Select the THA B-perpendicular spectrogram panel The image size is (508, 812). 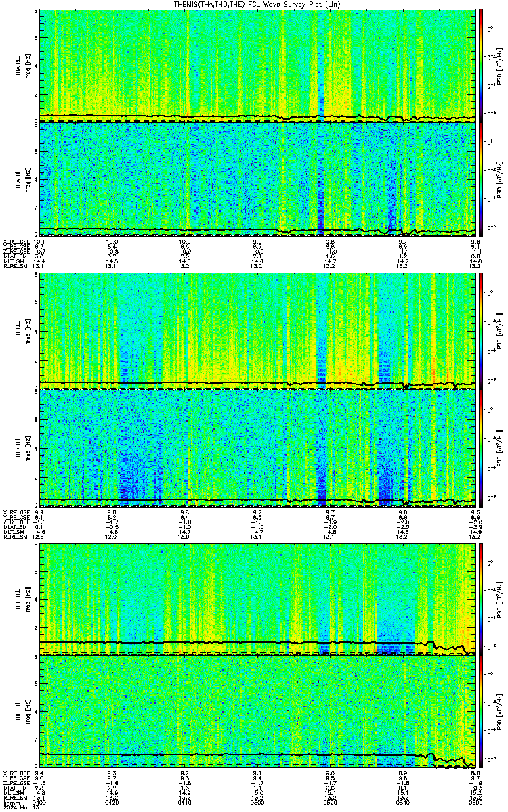point(257,66)
